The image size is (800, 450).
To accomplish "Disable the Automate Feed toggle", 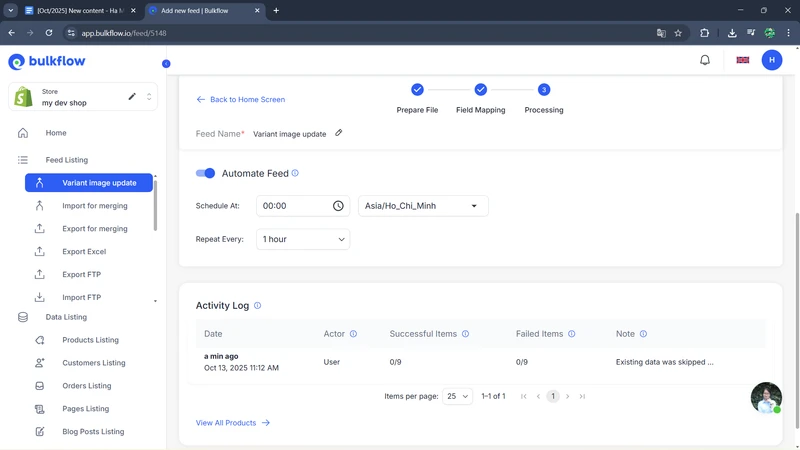I will coord(205,173).
